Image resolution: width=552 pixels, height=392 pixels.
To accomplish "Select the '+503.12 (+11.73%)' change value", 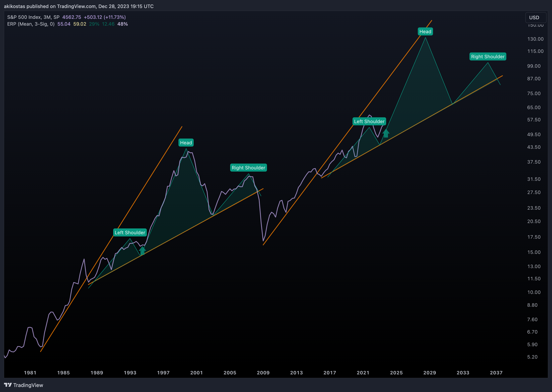I will [x=105, y=17].
